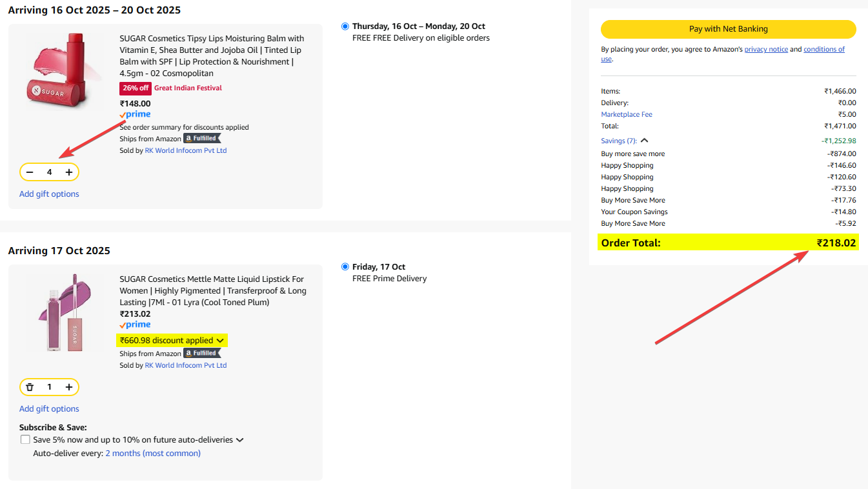
Task: Delete liquid lipstick using trash icon
Action: [30, 387]
